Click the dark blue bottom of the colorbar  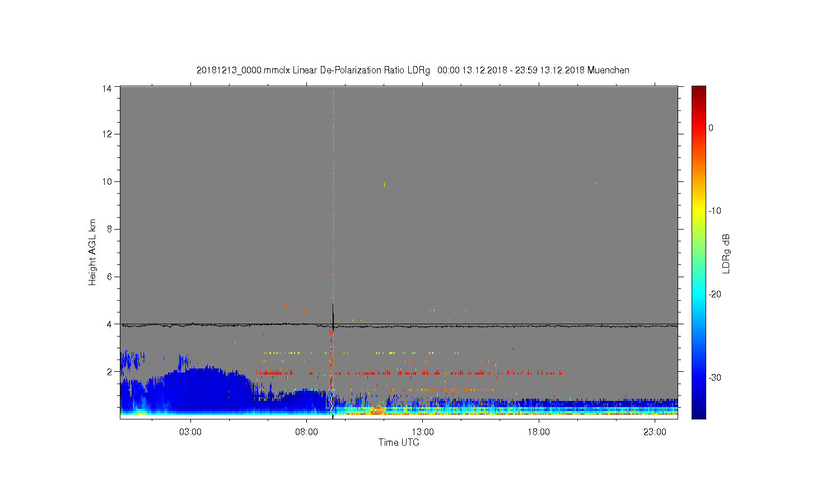[x=698, y=413]
